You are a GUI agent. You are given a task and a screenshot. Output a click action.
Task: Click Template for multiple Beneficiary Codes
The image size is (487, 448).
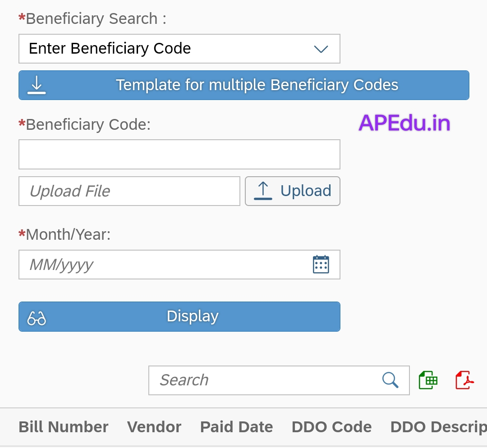[x=257, y=85]
